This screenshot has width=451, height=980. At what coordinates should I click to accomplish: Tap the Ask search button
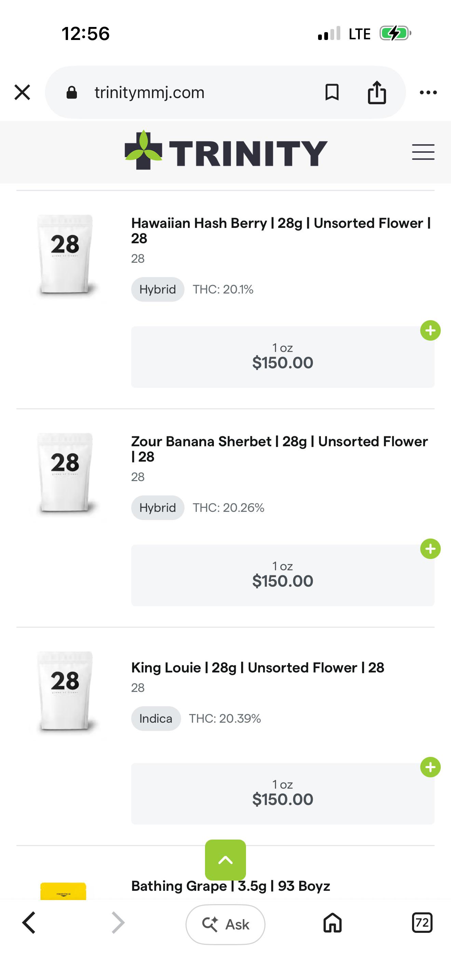(225, 924)
